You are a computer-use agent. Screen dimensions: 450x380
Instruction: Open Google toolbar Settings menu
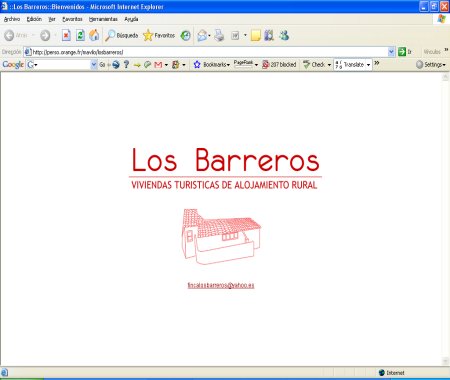[431, 64]
